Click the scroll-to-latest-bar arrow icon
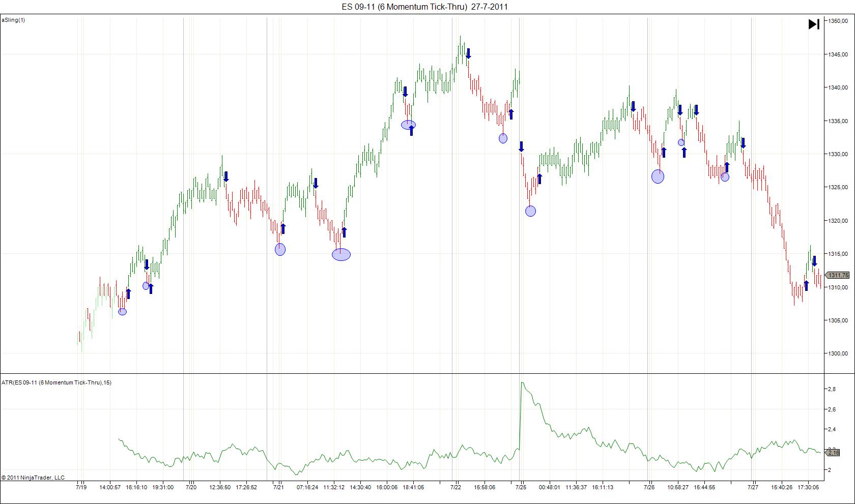855x504 pixels. tap(814, 24)
